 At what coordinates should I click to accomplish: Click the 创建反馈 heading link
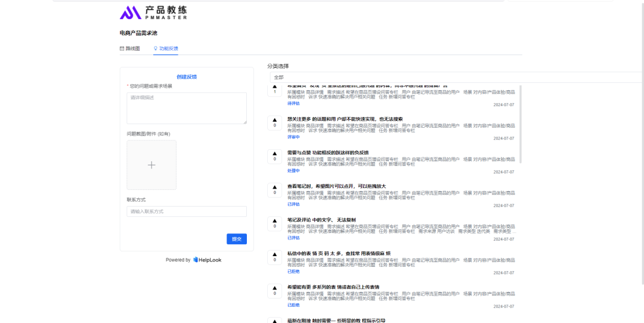point(187,77)
